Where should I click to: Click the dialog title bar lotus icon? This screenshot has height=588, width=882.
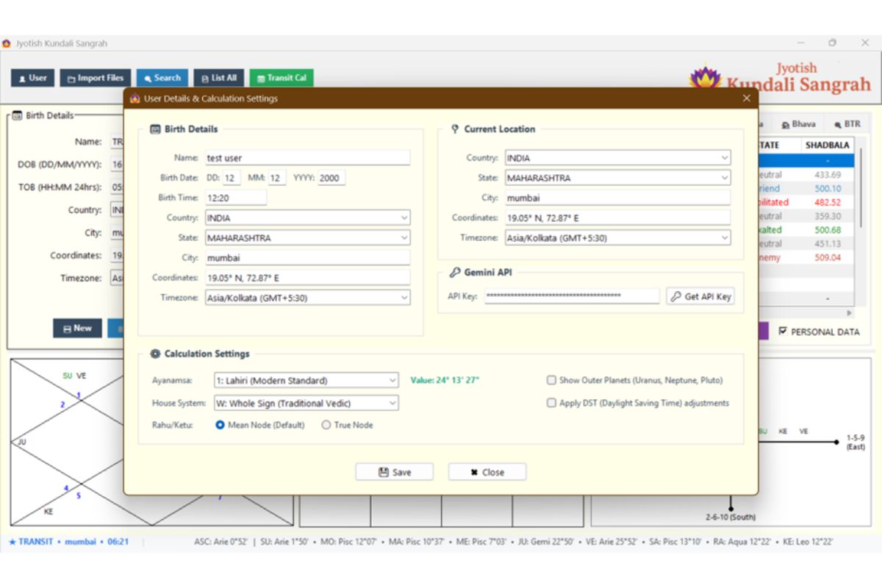pos(135,98)
